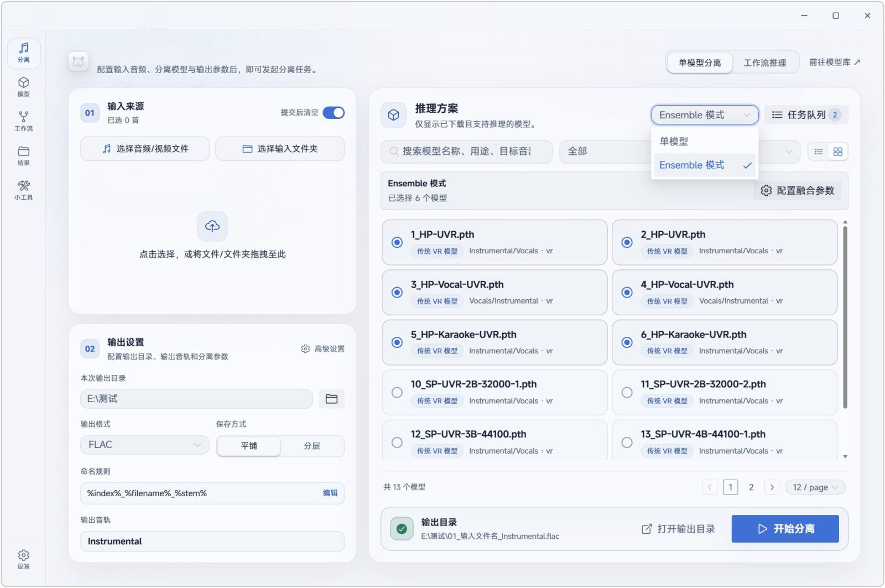Click the cloud upload icon

click(x=212, y=226)
